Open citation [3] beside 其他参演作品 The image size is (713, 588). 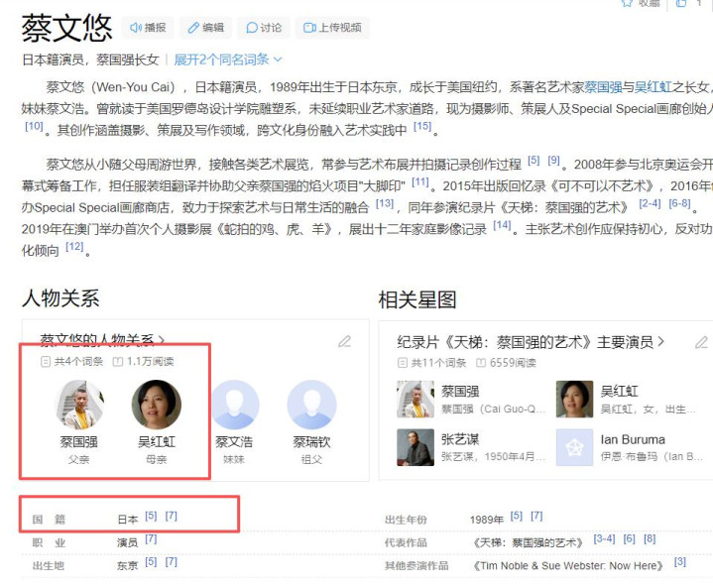tap(680, 562)
